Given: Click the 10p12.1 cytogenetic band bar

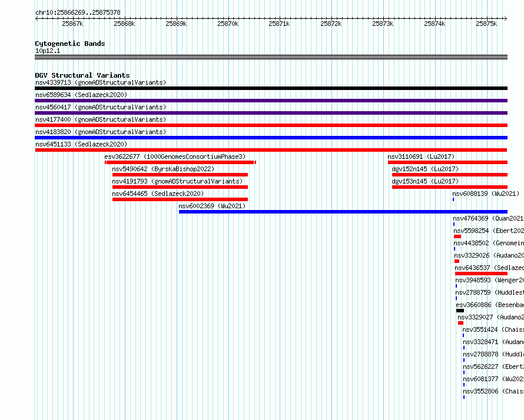Looking at the screenshot, I should (x=271, y=57).
